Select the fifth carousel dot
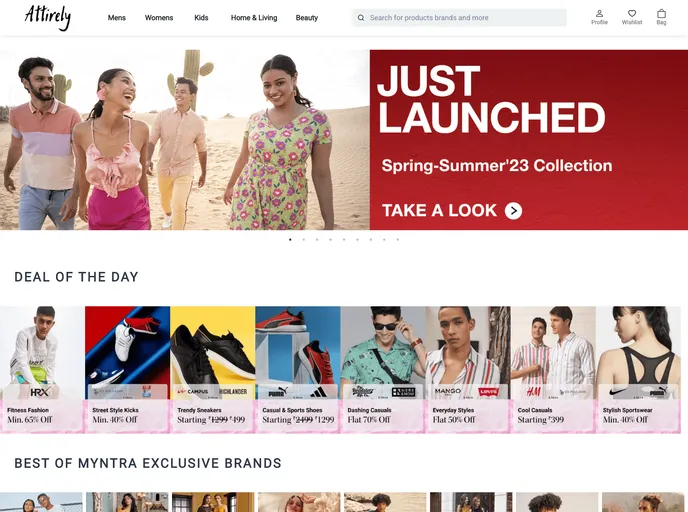This screenshot has width=688, height=512. point(344,240)
